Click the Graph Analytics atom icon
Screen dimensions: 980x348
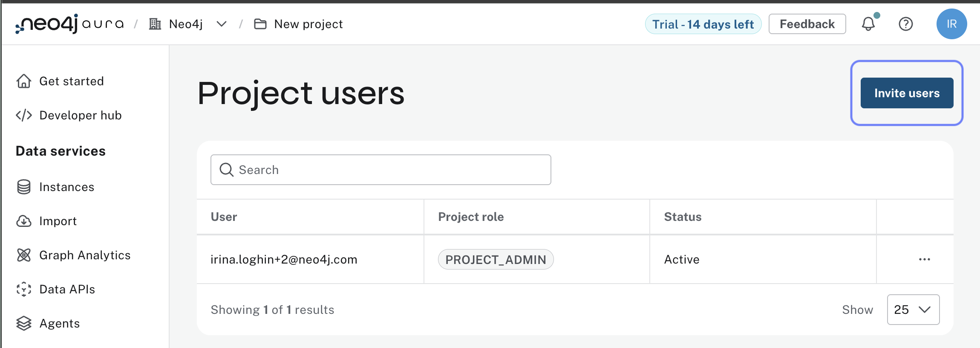tap(24, 255)
